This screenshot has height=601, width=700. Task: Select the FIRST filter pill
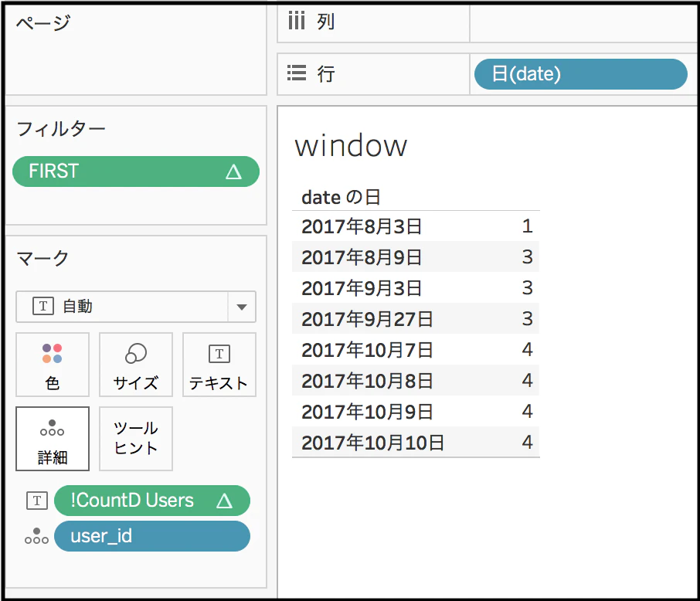tap(136, 171)
